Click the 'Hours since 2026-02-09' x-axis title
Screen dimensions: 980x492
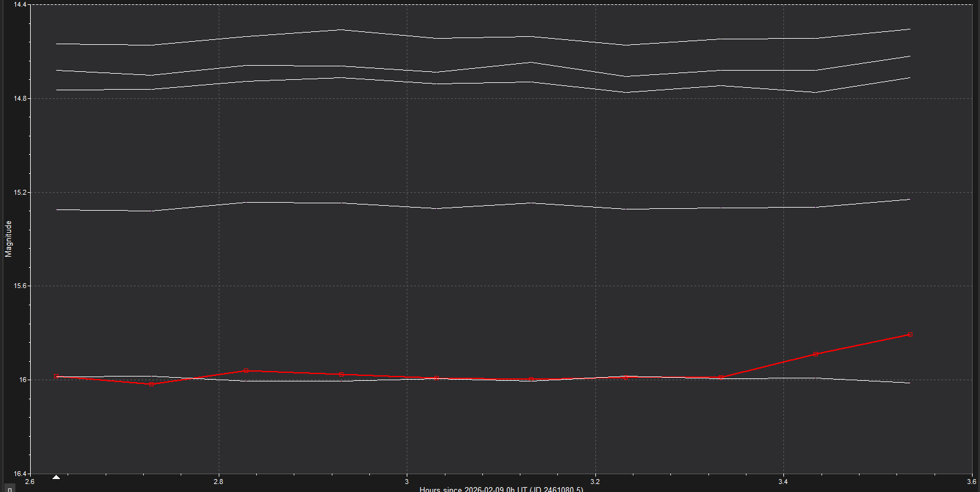point(501,489)
